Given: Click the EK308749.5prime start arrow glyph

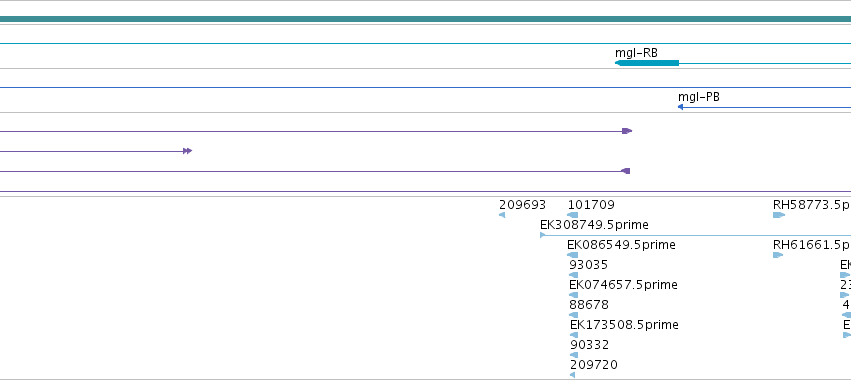Looking at the screenshot, I should tap(543, 235).
